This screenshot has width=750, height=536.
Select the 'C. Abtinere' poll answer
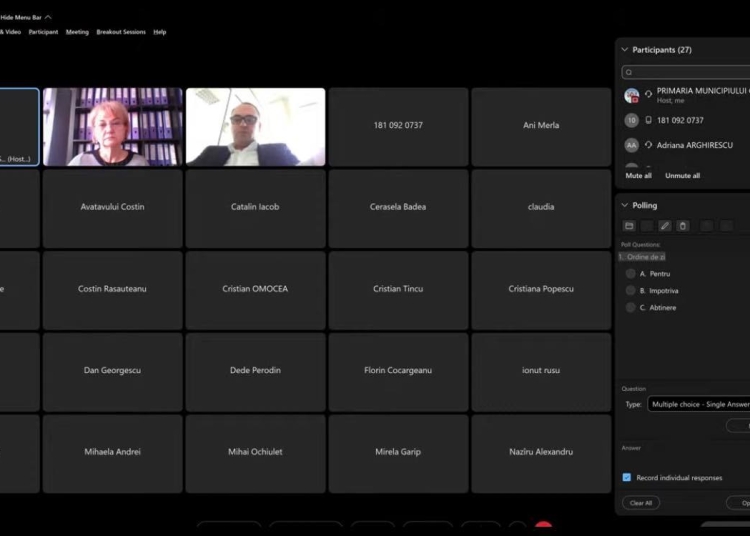[630, 307]
